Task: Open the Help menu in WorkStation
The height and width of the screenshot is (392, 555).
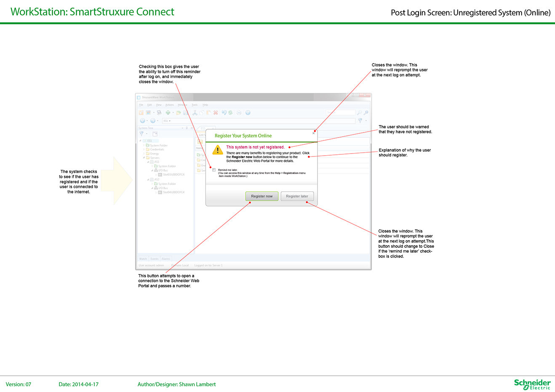Action: click(205, 105)
